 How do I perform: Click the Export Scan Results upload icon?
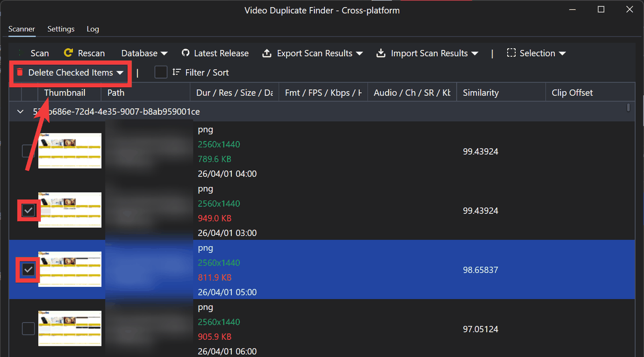click(267, 53)
